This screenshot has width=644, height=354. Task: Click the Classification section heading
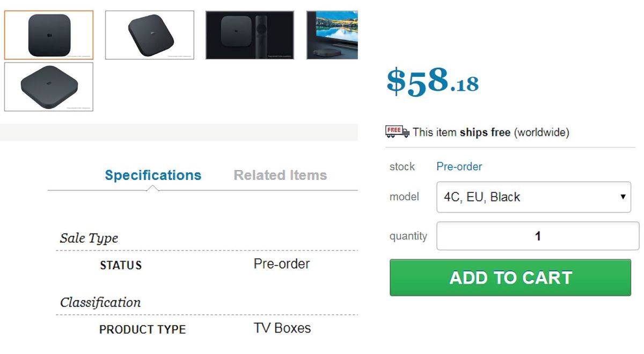click(100, 302)
